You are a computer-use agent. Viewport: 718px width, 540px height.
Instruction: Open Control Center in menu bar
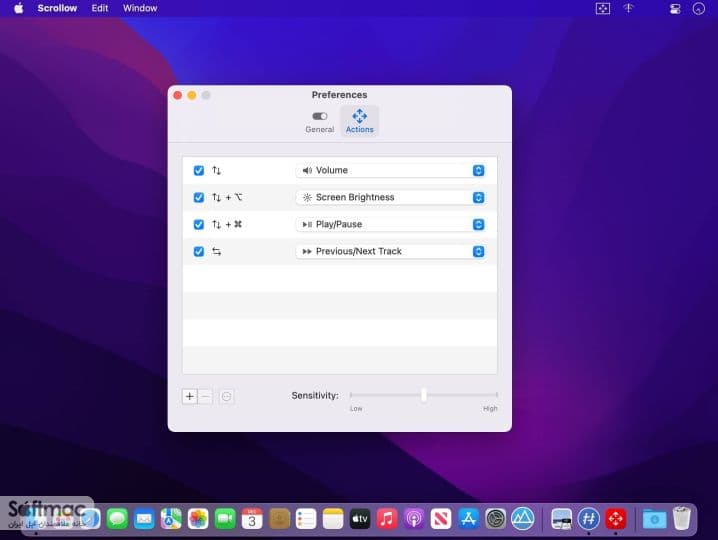click(675, 9)
